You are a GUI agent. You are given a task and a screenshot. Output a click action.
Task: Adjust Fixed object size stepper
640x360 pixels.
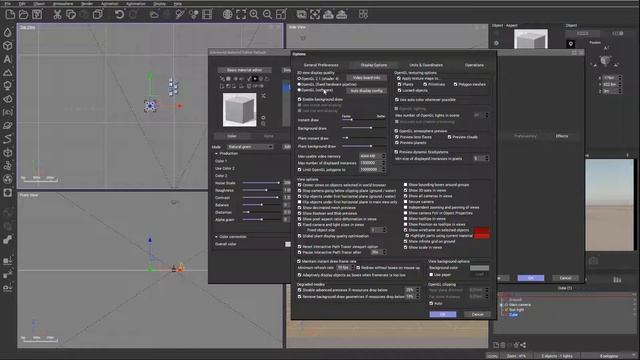(x=384, y=230)
